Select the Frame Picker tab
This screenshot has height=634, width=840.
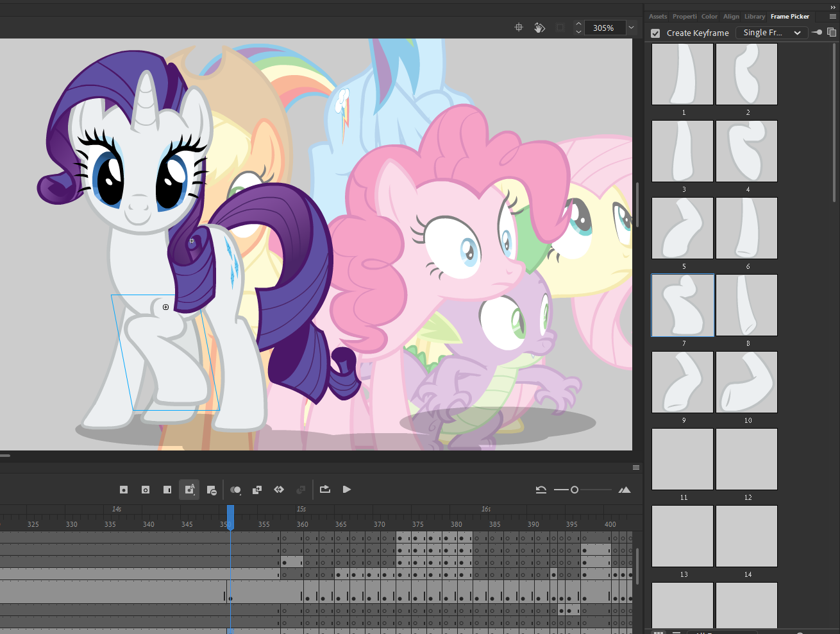(x=790, y=16)
